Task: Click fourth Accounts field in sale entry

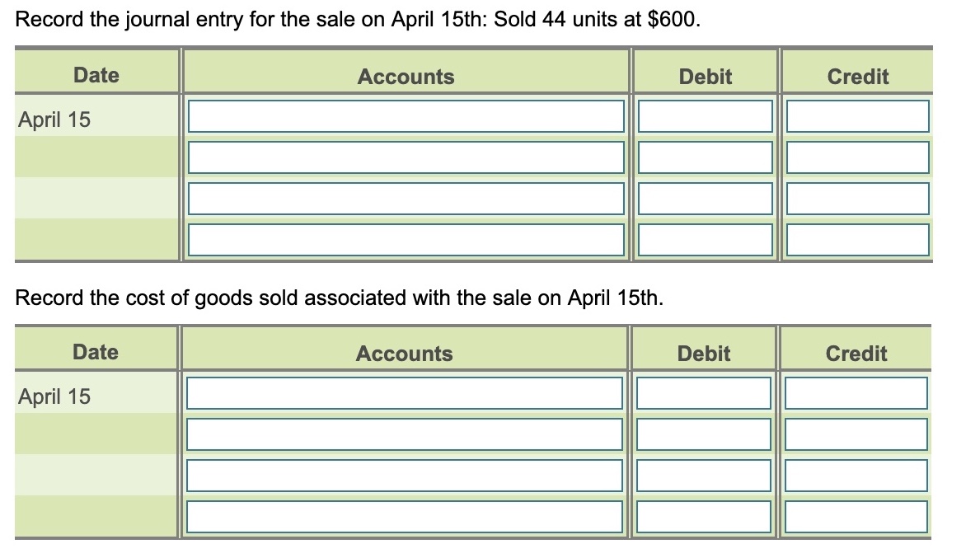Action: coord(406,240)
